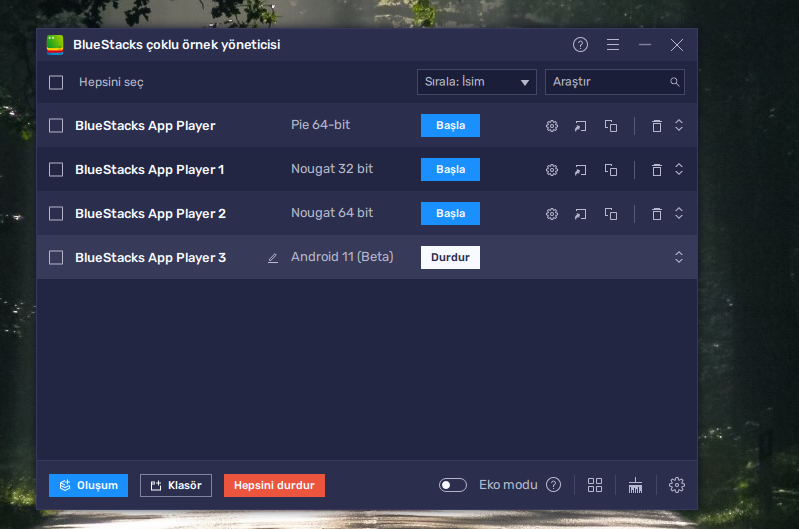Select checkbox for BlueStacks App Player 1

point(56,169)
